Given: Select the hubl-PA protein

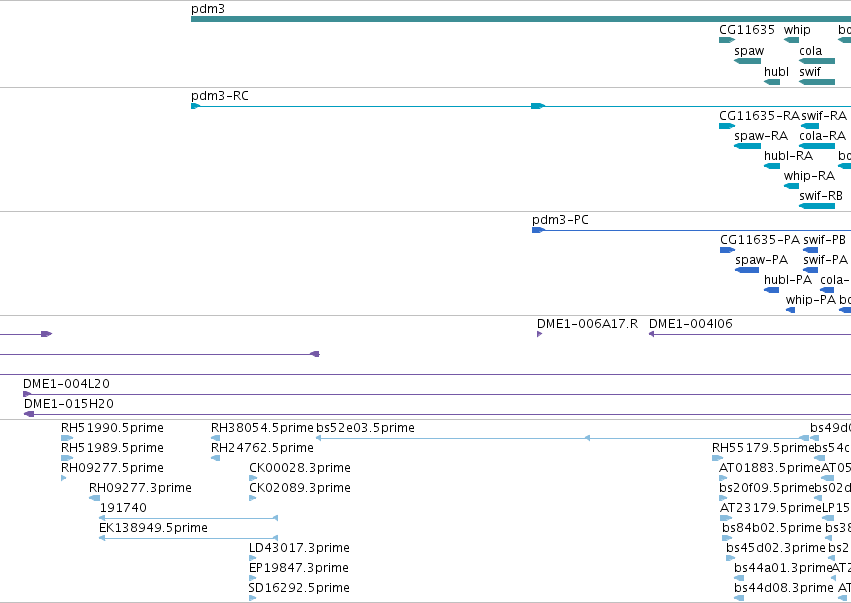Looking at the screenshot, I should 771,290.
